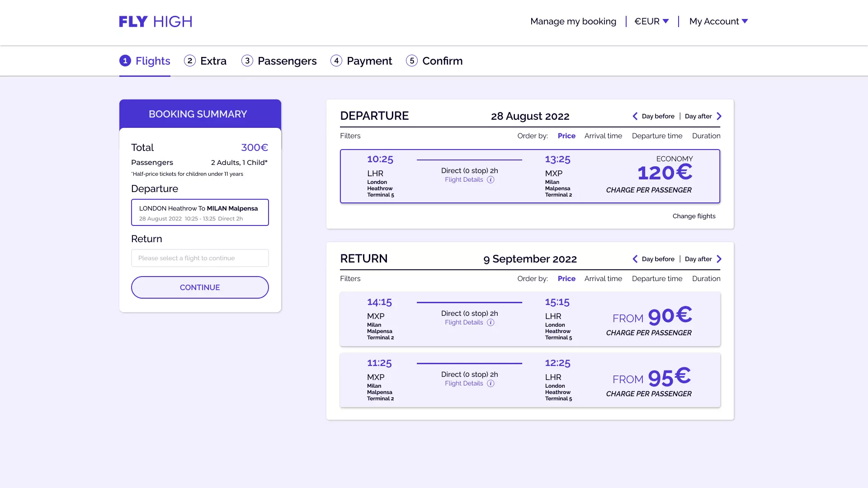Click info icon on 11:25 return flight
The width and height of the screenshot is (868, 488).
[x=491, y=384]
